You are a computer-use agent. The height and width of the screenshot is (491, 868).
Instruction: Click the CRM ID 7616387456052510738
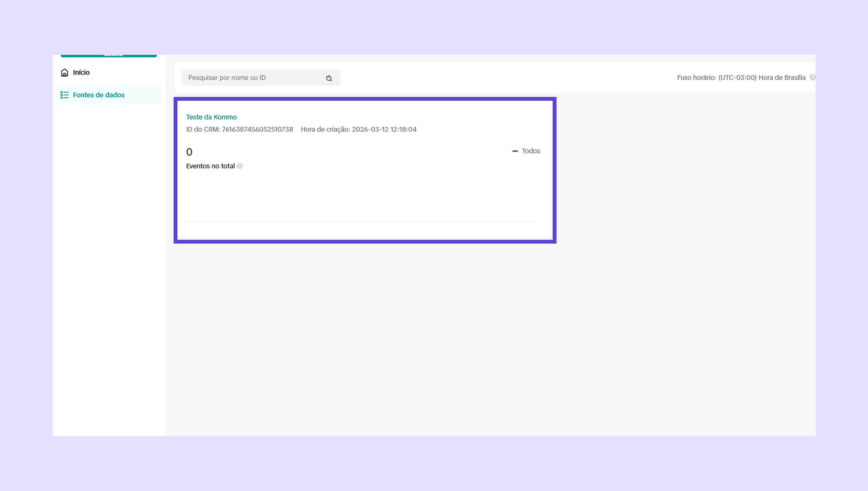[x=257, y=129]
